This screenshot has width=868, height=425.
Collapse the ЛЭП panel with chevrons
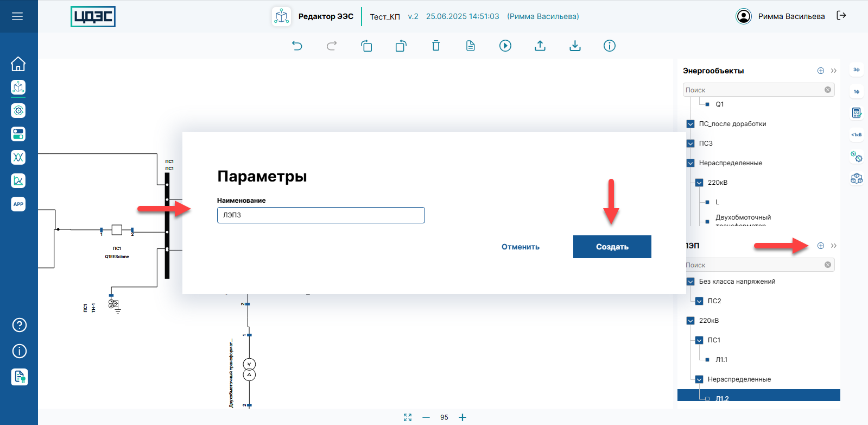tap(834, 246)
